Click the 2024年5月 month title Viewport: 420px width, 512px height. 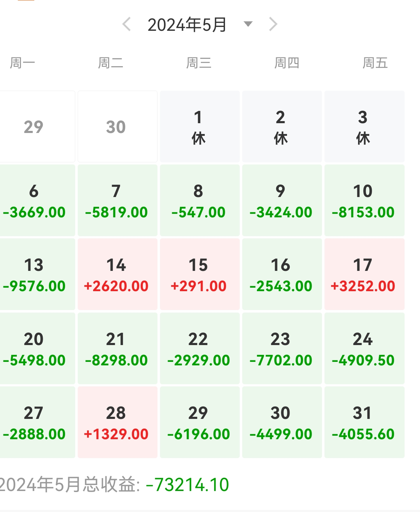[187, 25]
